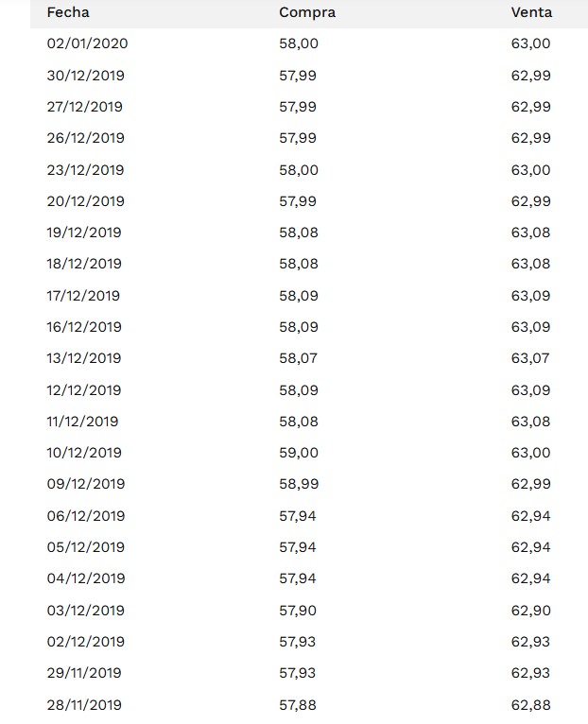Select the 30/12/2019 date cell
Image resolution: width=588 pixels, height=724 pixels.
pos(85,76)
